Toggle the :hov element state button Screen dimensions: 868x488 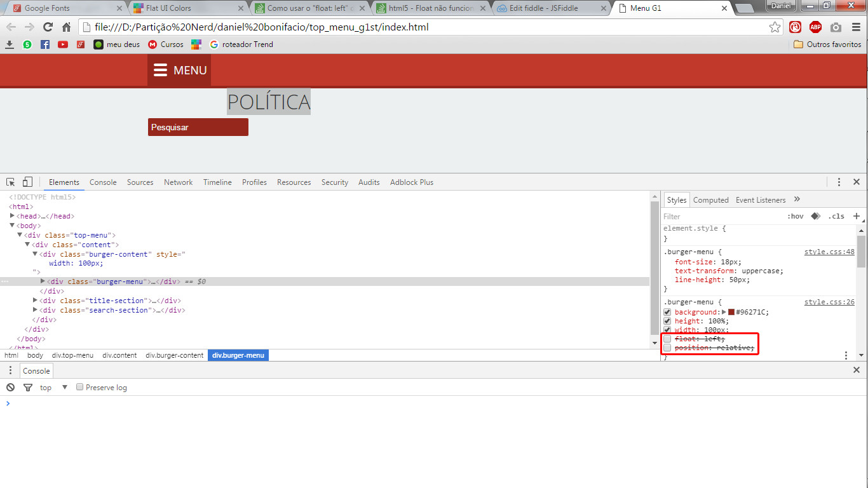click(x=795, y=216)
